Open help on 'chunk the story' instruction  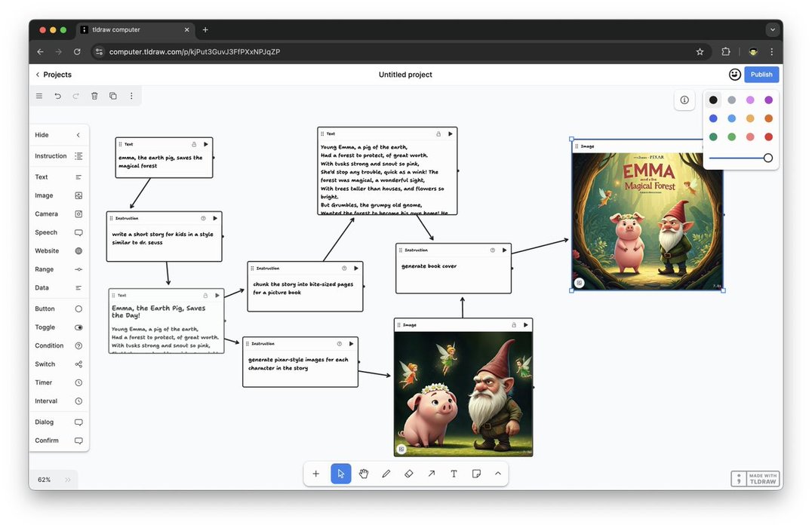point(344,268)
